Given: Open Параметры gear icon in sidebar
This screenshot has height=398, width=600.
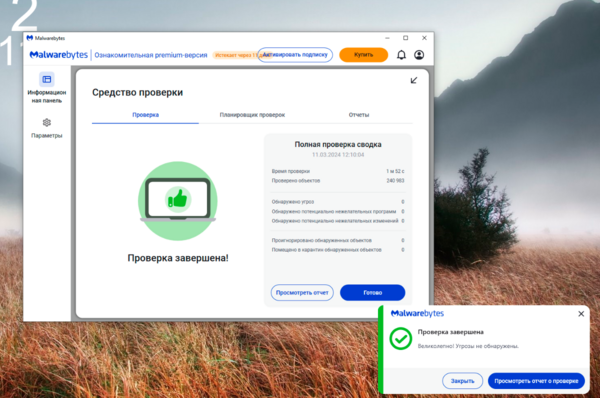Looking at the screenshot, I should pos(47,122).
